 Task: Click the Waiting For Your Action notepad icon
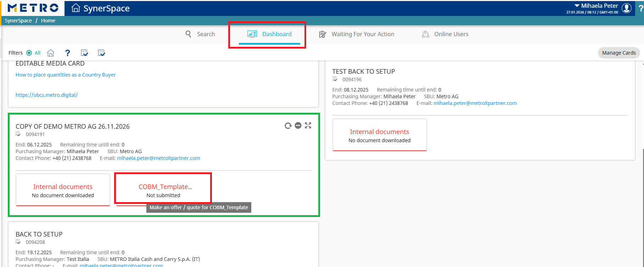323,34
